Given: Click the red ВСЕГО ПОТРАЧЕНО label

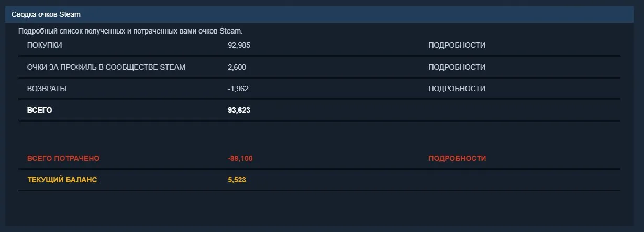Looking at the screenshot, I should [63, 158].
